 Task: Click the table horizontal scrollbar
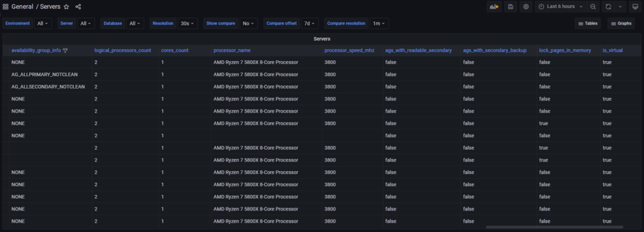[555, 227]
